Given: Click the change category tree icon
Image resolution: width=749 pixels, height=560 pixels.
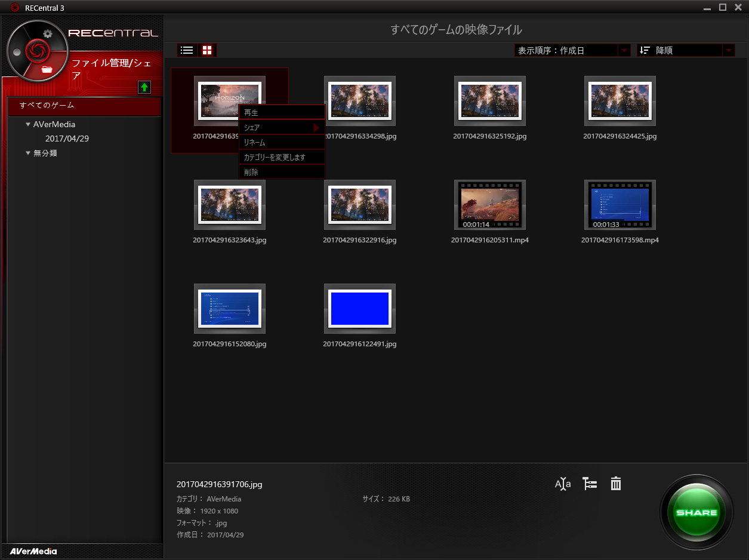Looking at the screenshot, I should point(590,484).
